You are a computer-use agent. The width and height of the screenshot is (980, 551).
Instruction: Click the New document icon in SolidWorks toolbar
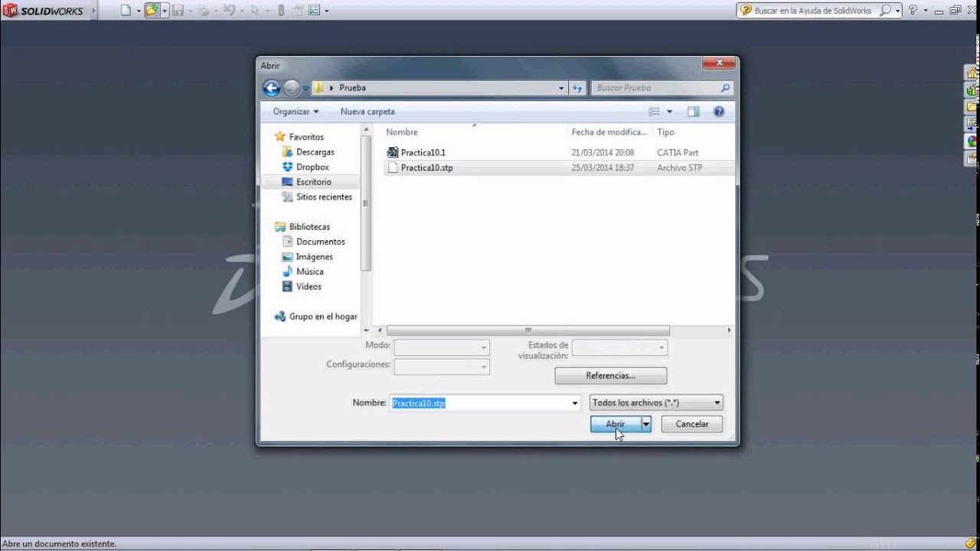pyautogui.click(x=126, y=11)
